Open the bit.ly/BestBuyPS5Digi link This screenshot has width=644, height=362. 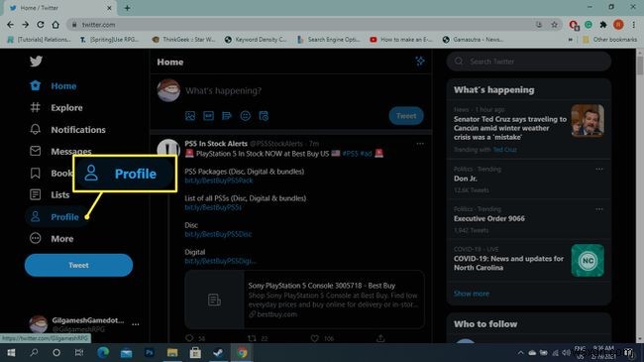[221, 261]
